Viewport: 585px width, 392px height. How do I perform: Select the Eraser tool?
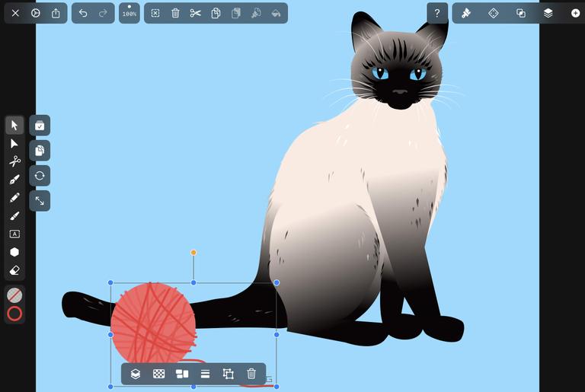pos(14,270)
